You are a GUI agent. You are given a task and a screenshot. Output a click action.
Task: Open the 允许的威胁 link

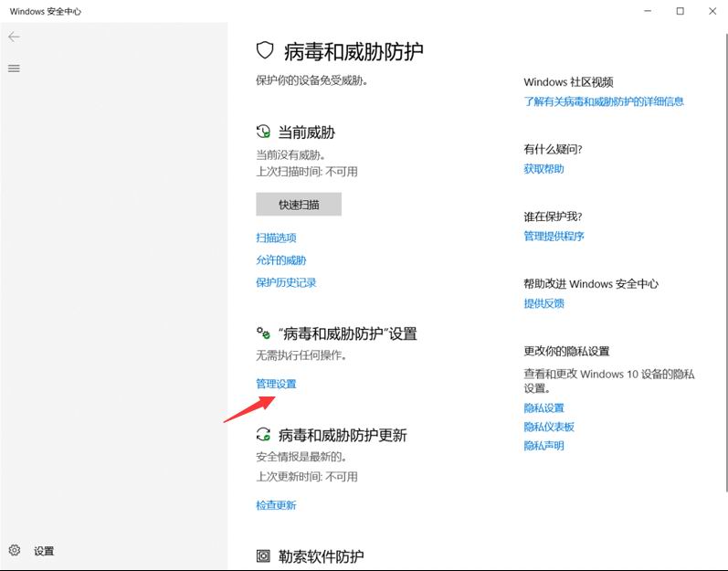pyautogui.click(x=280, y=260)
